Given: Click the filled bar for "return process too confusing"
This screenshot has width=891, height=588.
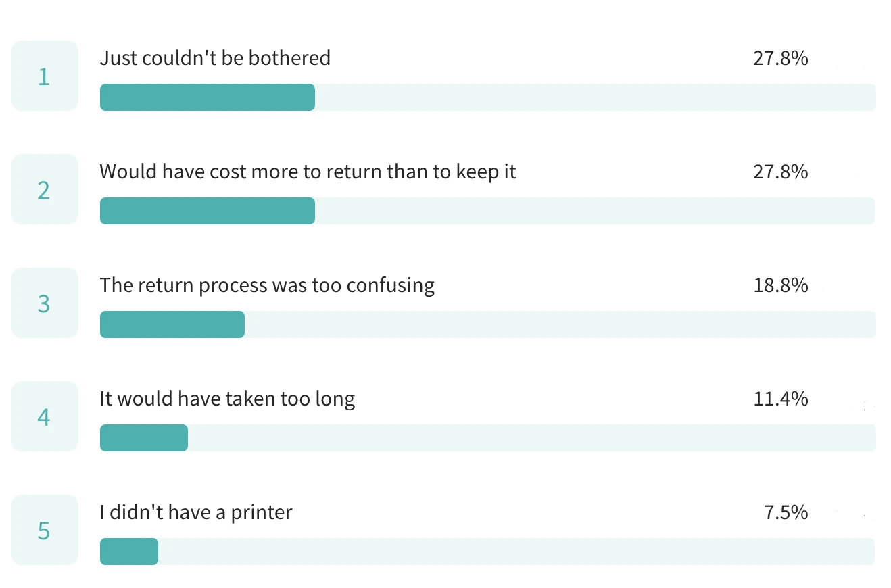Looking at the screenshot, I should coord(172,324).
